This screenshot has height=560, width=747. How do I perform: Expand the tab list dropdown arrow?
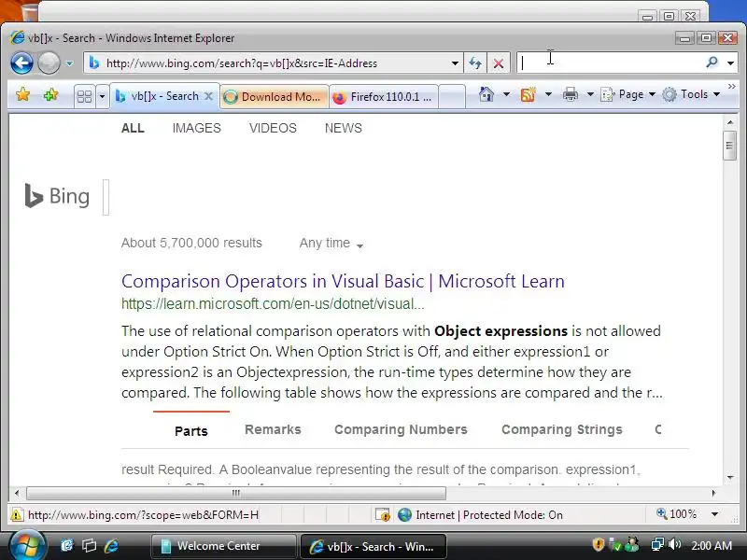click(x=102, y=97)
